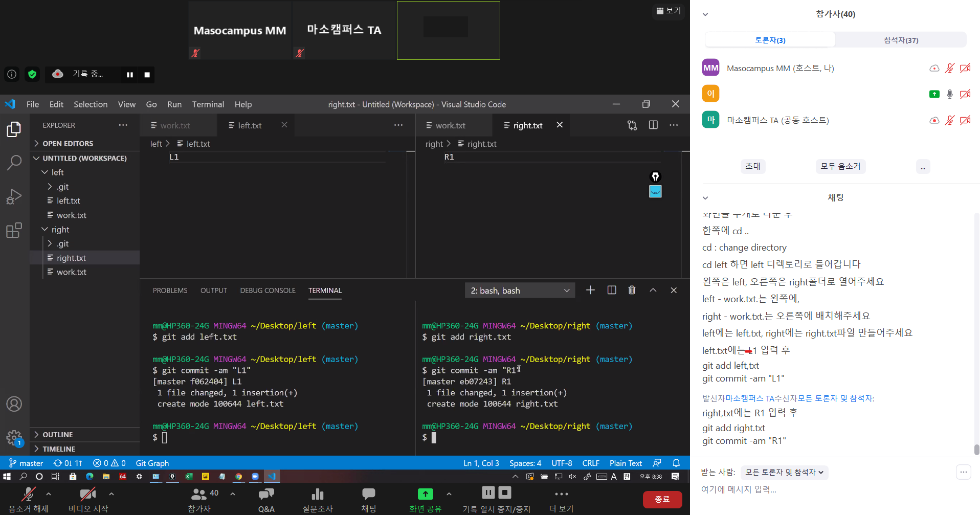The image size is (980, 515).
Task: Click the split editor right icon
Action: 653,125
